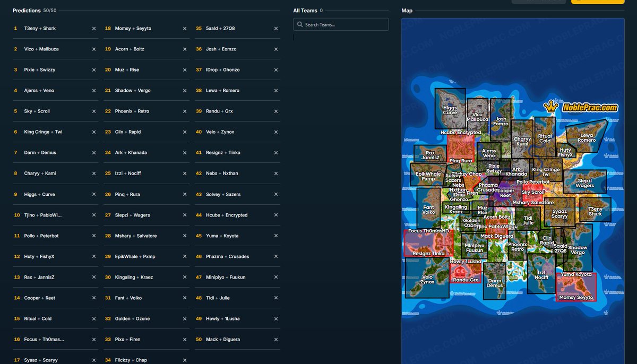637x364 pixels.
Task: Click the magnifier icon in team search
Action: [300, 24]
